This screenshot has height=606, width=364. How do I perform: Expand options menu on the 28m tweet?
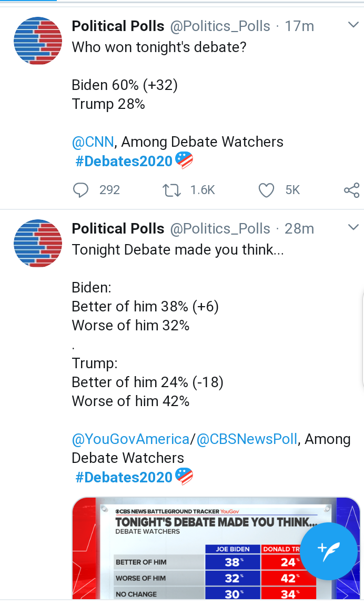353,227
